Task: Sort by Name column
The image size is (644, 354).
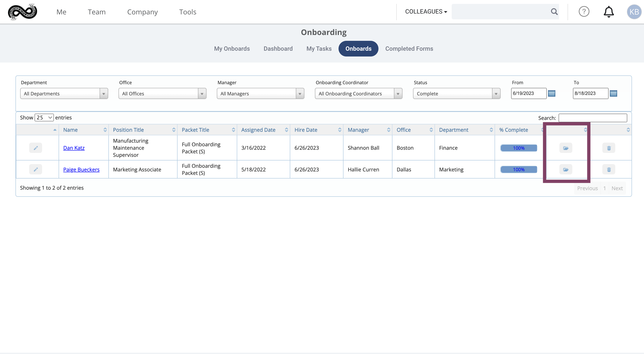Action: pyautogui.click(x=84, y=130)
